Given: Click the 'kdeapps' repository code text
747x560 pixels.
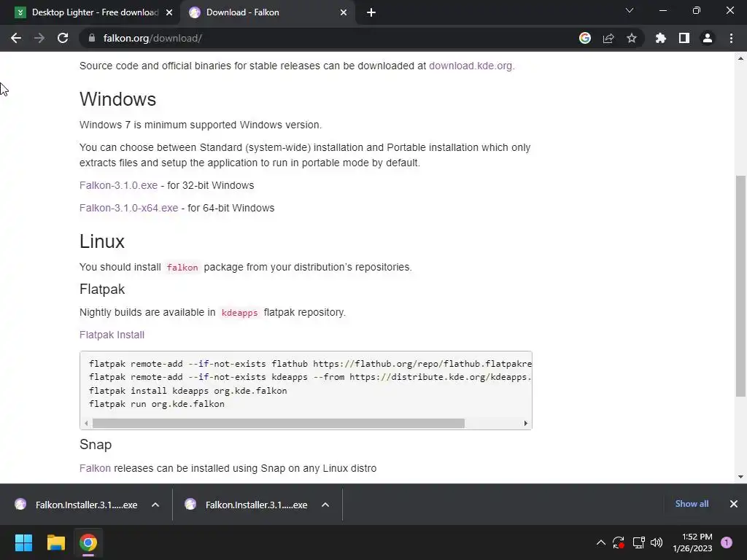Looking at the screenshot, I should pyautogui.click(x=239, y=313).
